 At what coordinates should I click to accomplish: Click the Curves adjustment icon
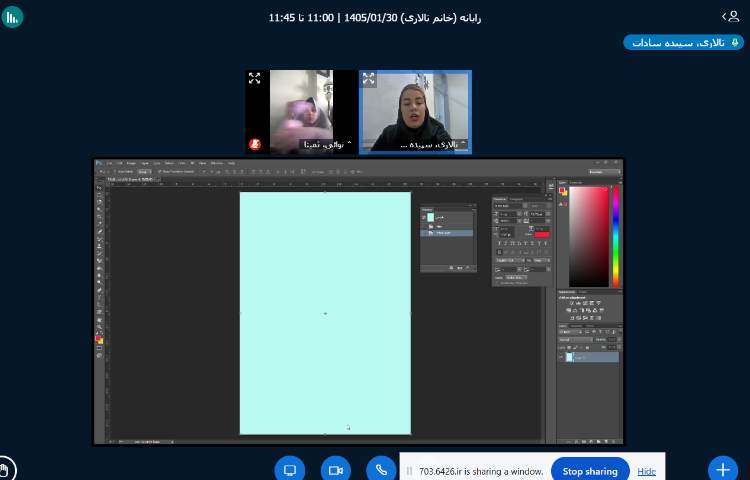click(x=585, y=303)
